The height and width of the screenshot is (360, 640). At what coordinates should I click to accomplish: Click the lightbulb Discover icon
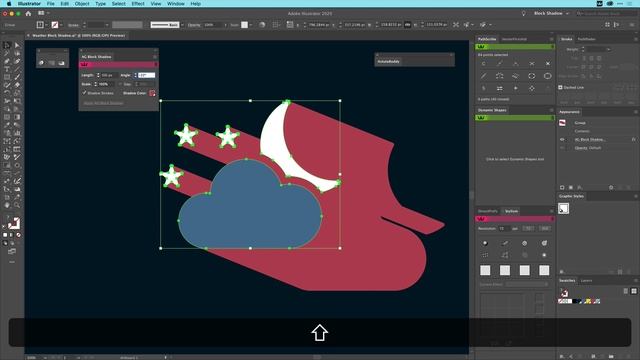(x=524, y=13)
